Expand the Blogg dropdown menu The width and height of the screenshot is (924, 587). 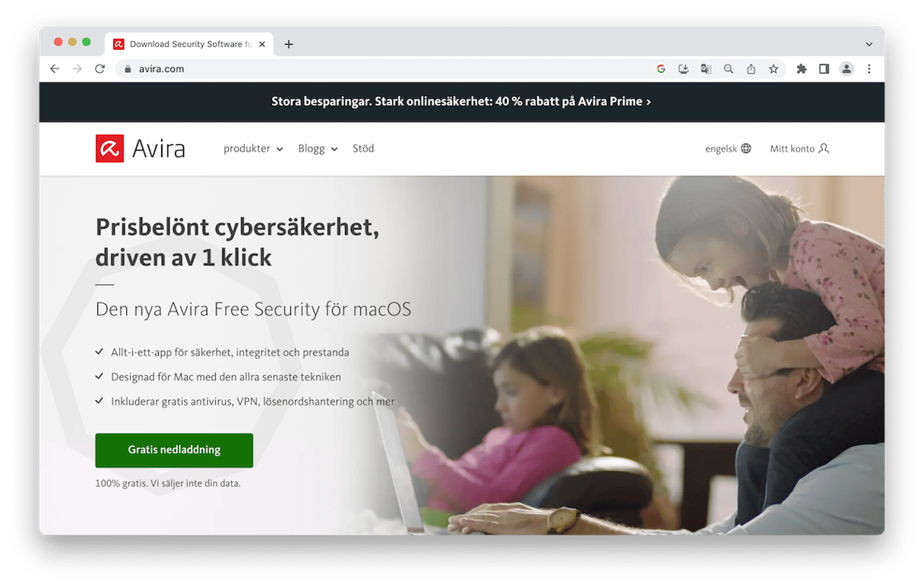point(318,149)
